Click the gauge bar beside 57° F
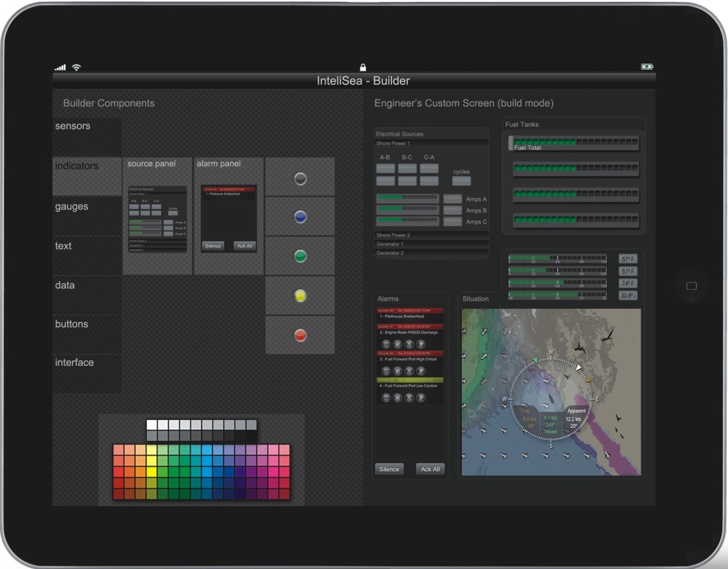 tap(557, 259)
